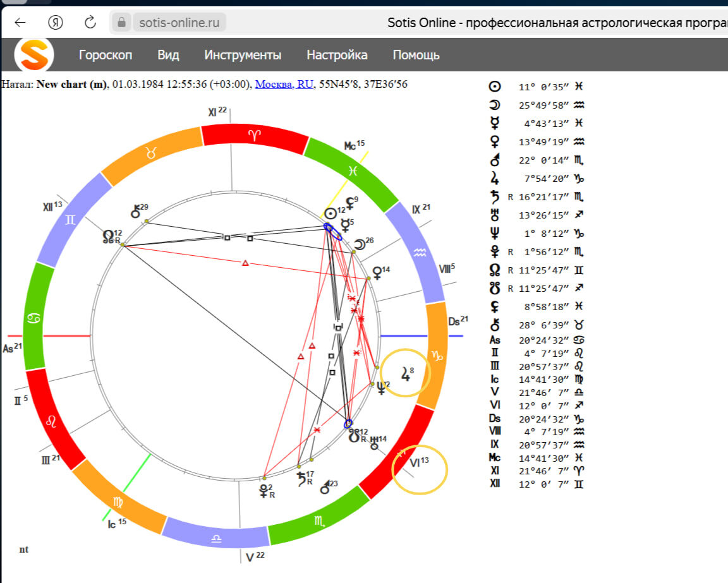Image resolution: width=728 pixels, height=583 pixels.
Task: Click the Yandex home button icon
Action: 55,22
